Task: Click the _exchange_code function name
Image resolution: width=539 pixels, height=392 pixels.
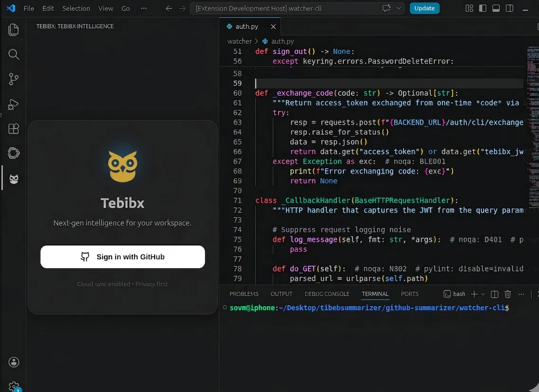Action: tap(303, 93)
